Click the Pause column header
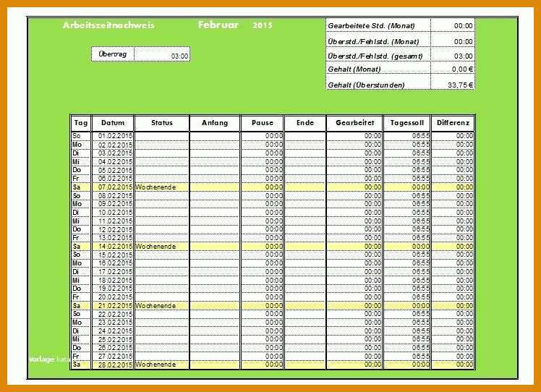Image resolution: width=541 pixels, height=392 pixels. [263, 123]
